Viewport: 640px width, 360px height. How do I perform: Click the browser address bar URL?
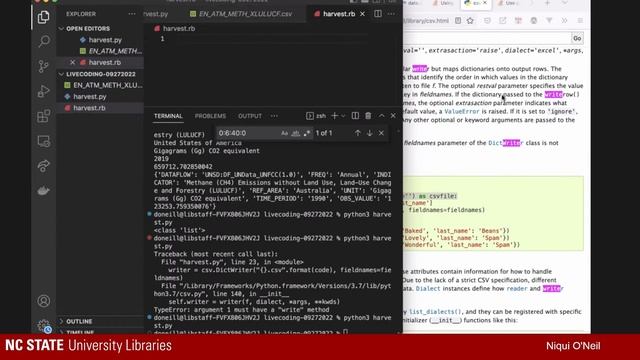[426, 20]
